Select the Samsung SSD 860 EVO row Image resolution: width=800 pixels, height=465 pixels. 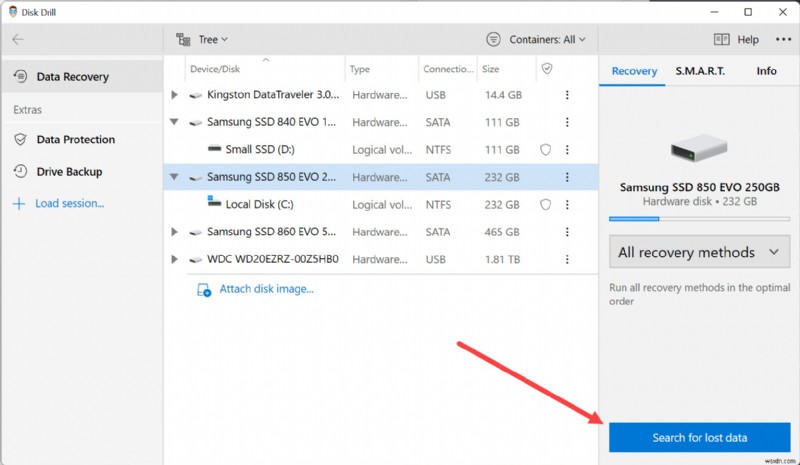(381, 232)
